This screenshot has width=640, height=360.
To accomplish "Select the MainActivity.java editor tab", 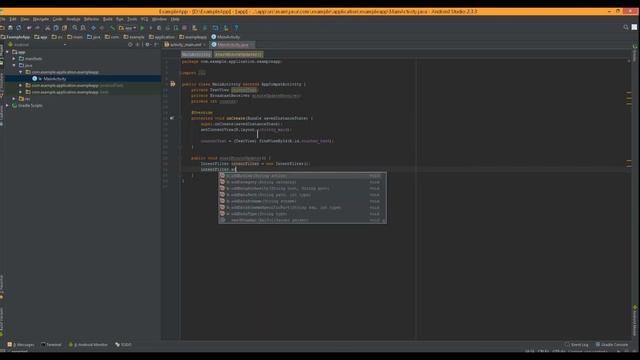I will pos(232,44).
